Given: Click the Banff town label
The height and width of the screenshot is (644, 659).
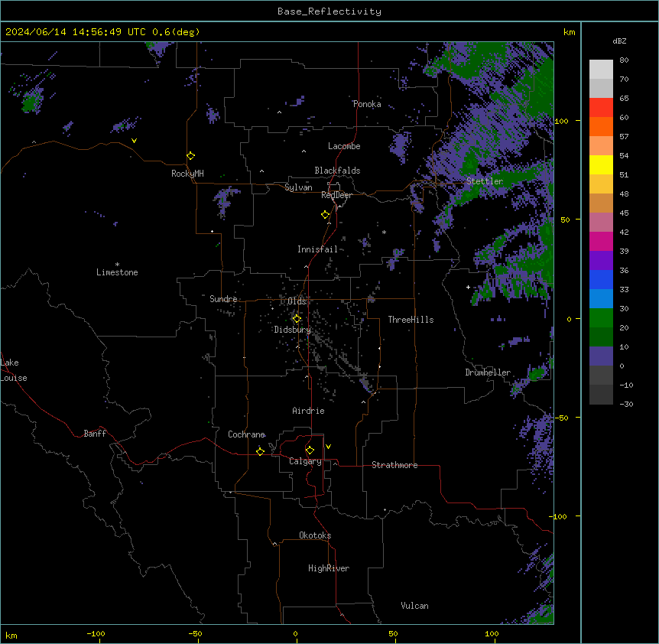Looking at the screenshot, I should click(95, 434).
